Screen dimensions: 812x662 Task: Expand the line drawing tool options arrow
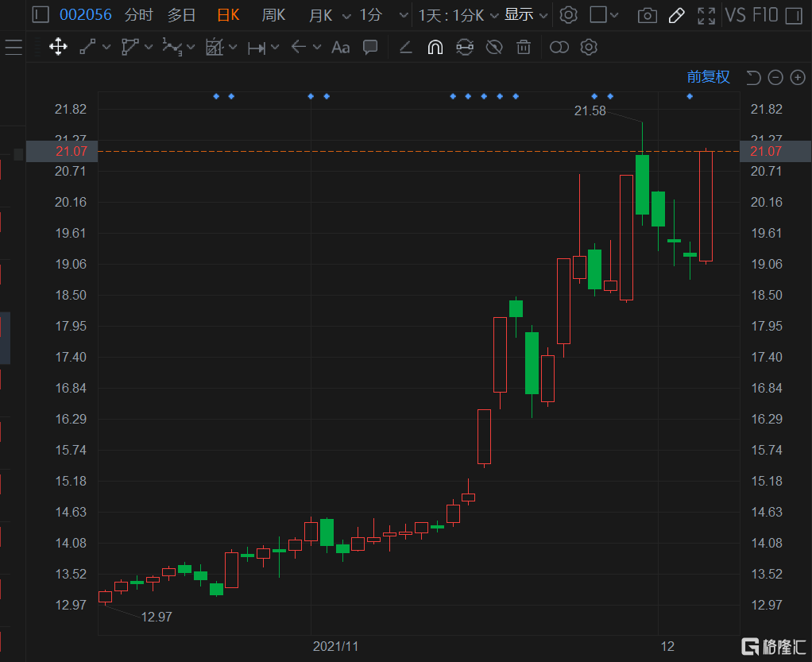(x=106, y=47)
